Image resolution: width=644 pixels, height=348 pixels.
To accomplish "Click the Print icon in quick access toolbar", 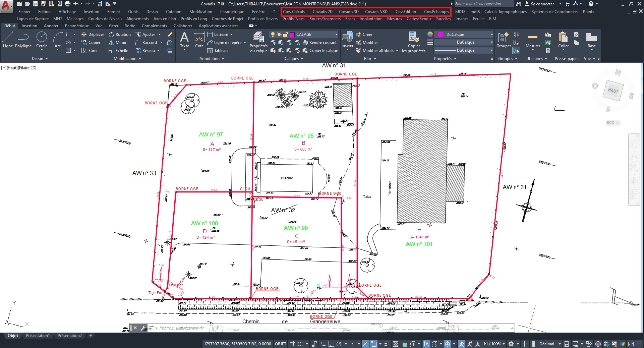I will (68, 4).
